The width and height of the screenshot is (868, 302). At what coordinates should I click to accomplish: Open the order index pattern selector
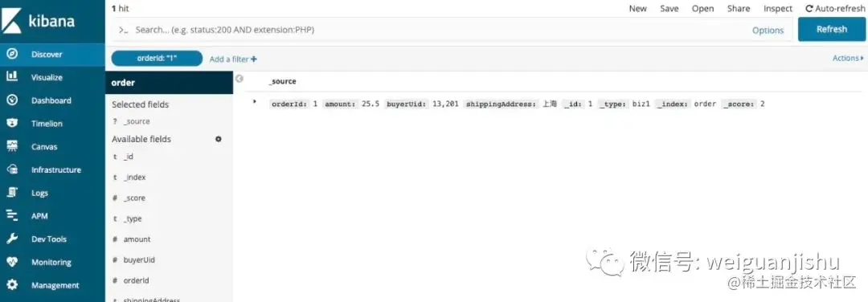click(x=169, y=83)
